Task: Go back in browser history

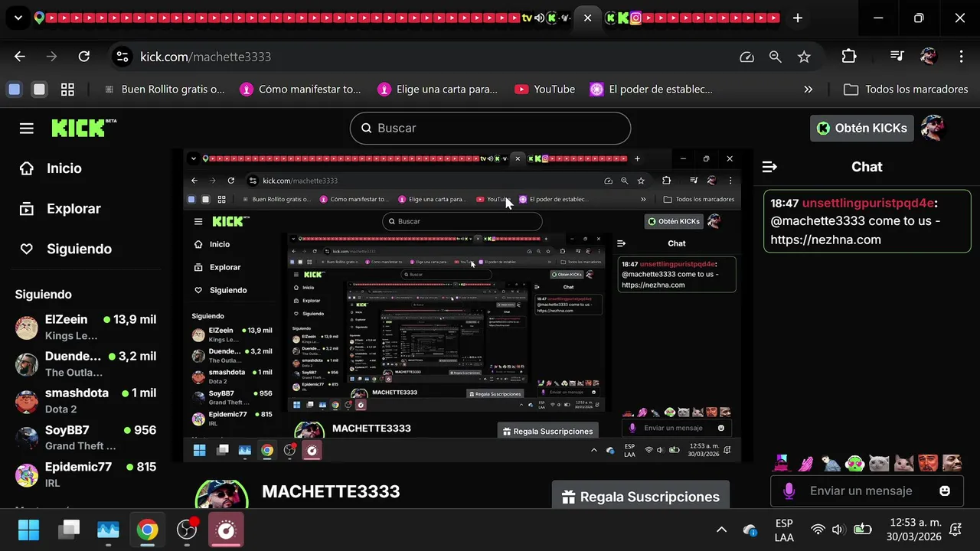Action: coord(20,57)
